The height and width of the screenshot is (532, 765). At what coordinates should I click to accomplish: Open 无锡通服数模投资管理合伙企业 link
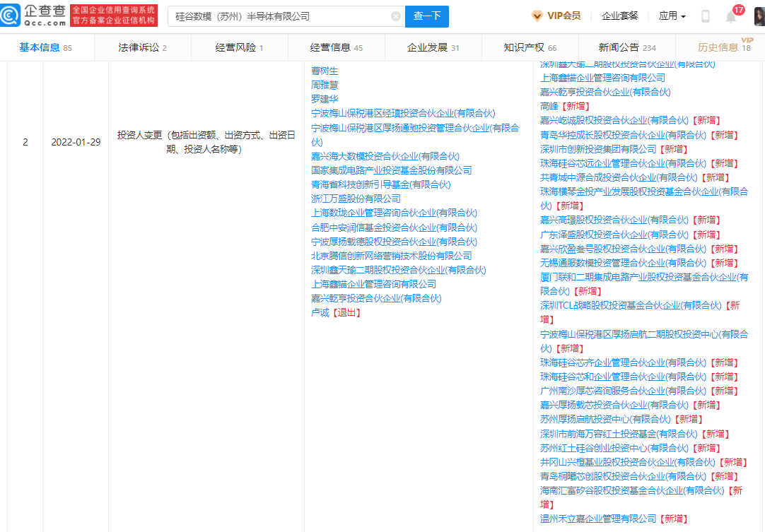tap(623, 263)
